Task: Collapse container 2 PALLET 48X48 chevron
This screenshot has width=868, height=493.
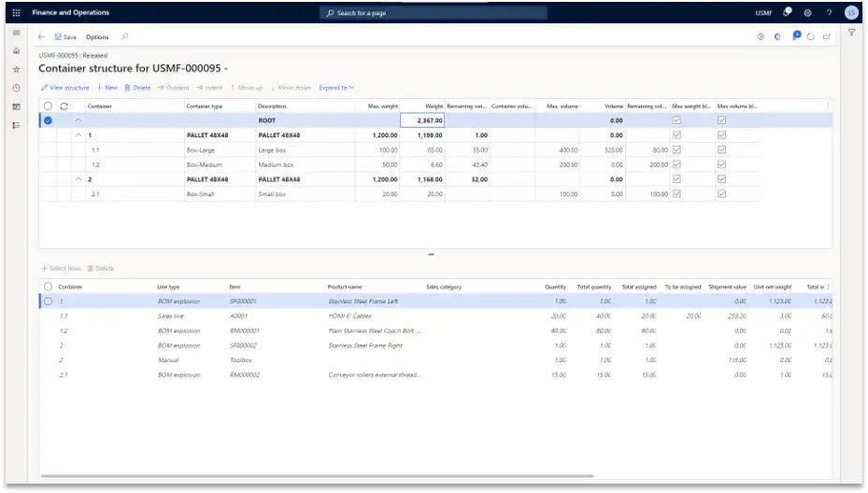Action: coord(78,179)
